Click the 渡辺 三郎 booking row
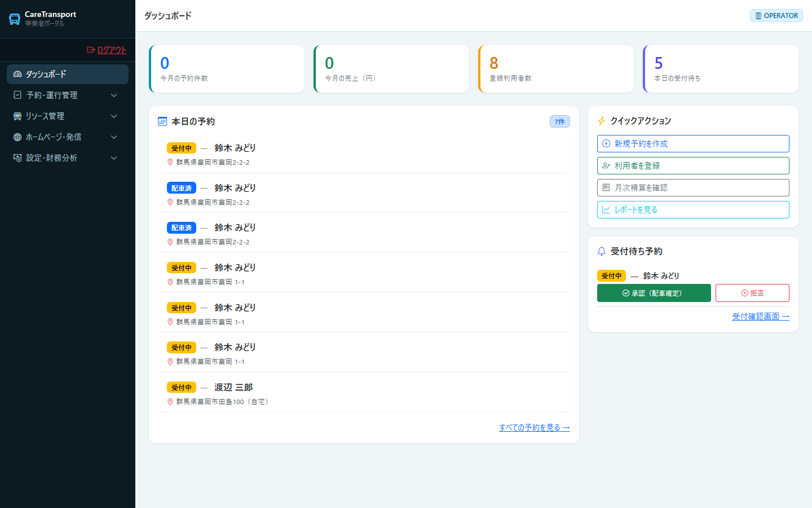 364,394
